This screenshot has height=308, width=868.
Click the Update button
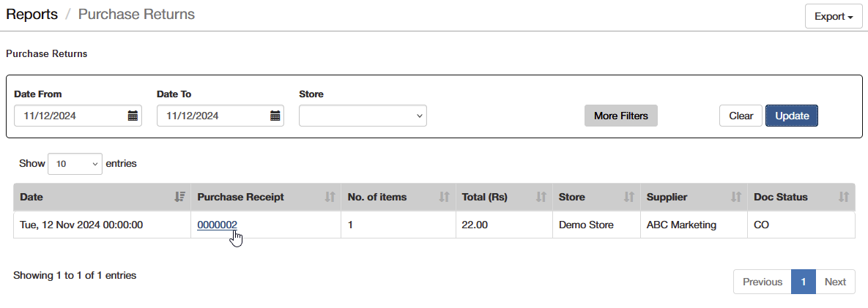[792, 116]
